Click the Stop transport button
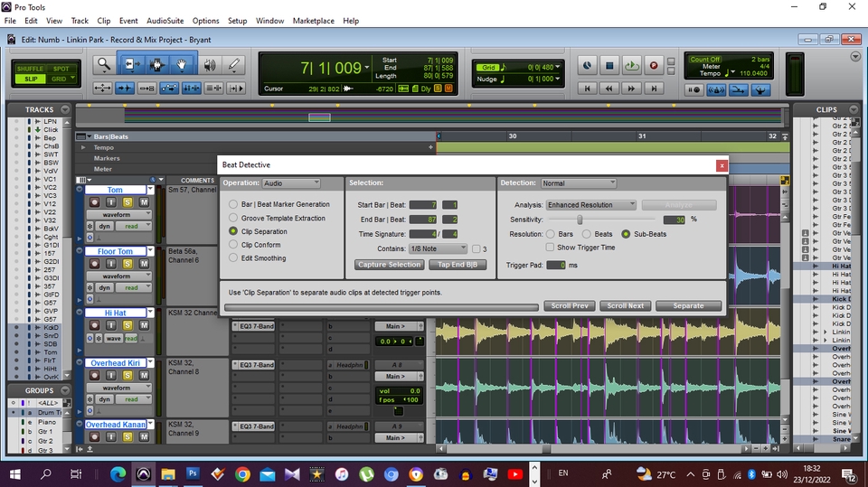This screenshot has width=868, height=487. click(x=609, y=65)
